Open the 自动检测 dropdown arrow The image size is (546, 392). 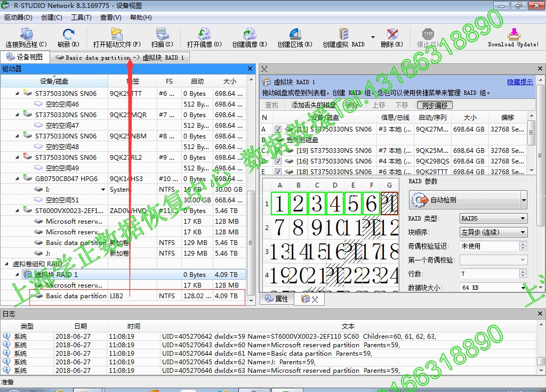point(524,200)
